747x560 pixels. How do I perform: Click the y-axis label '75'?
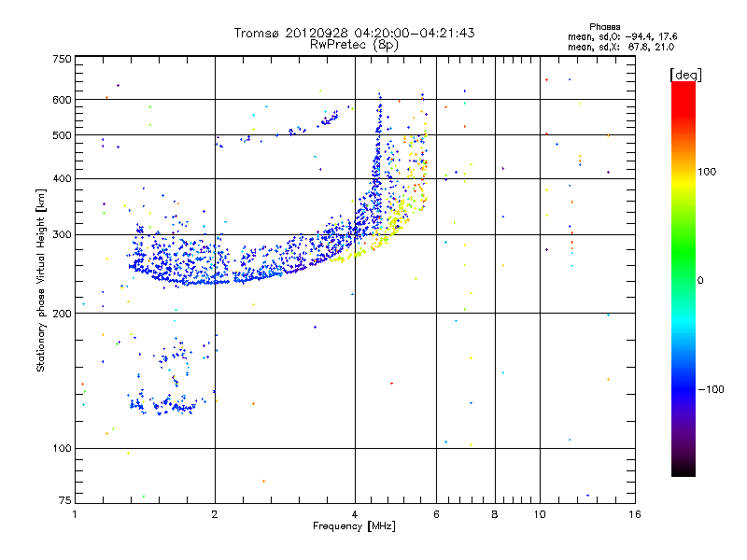click(65, 500)
